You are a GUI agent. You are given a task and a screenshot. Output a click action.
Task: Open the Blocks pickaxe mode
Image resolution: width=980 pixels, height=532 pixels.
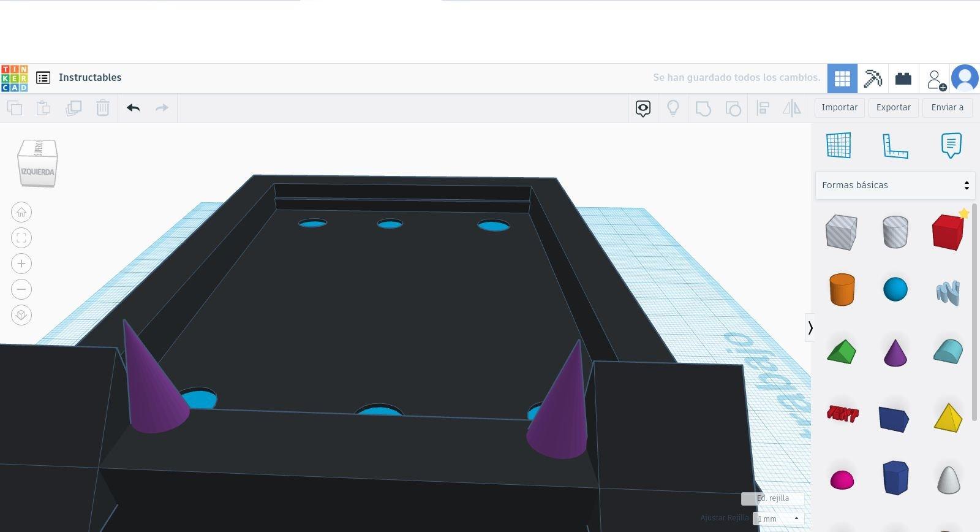[873, 78]
